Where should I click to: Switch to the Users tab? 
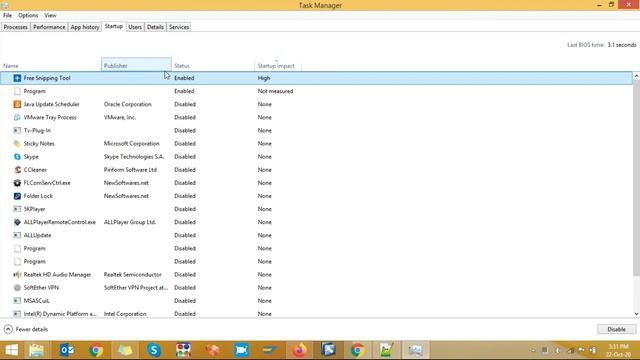135,27
